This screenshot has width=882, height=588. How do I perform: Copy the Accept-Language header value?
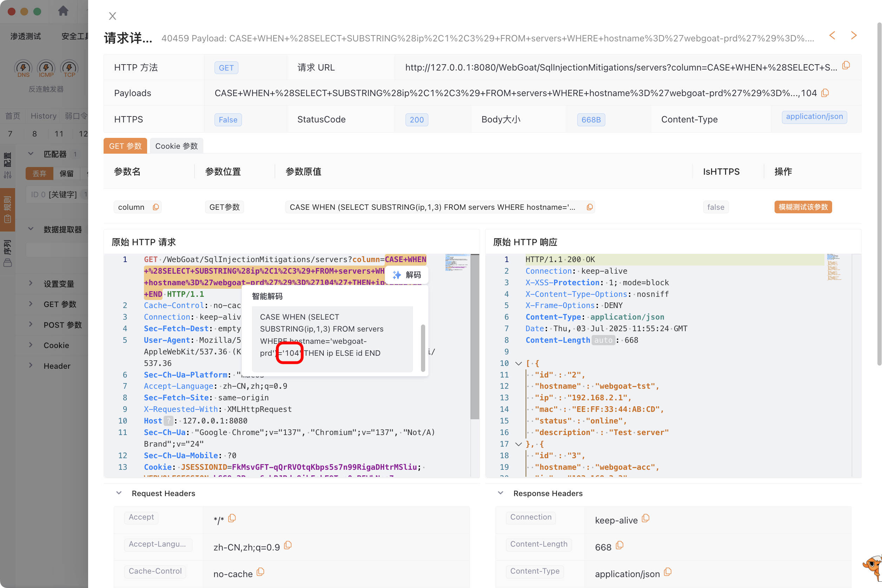pyautogui.click(x=288, y=545)
